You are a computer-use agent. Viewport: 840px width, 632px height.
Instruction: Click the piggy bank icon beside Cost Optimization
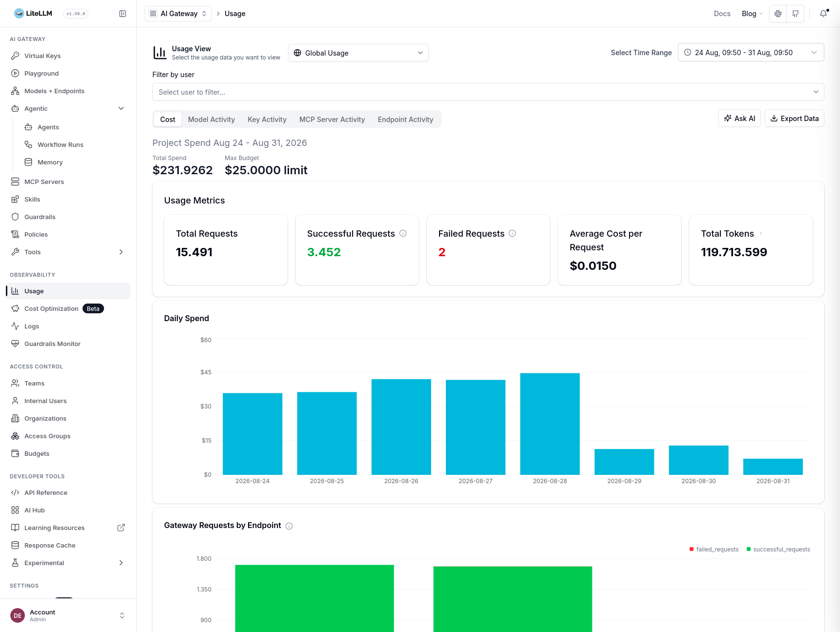click(15, 308)
